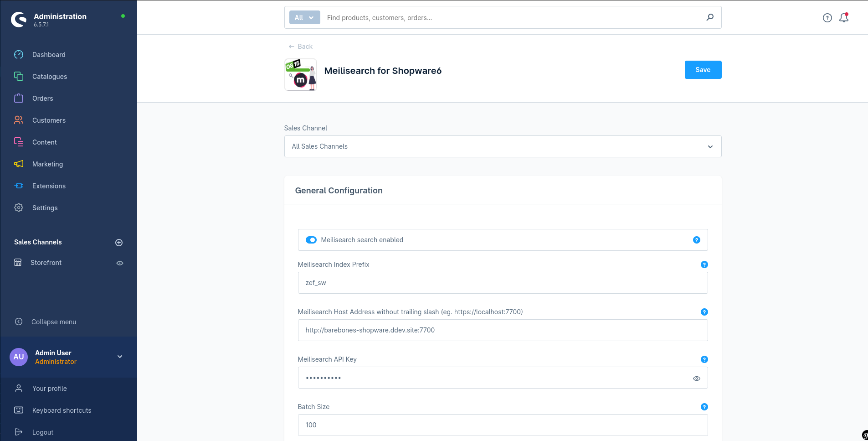Go Back to the previous page

click(x=301, y=47)
